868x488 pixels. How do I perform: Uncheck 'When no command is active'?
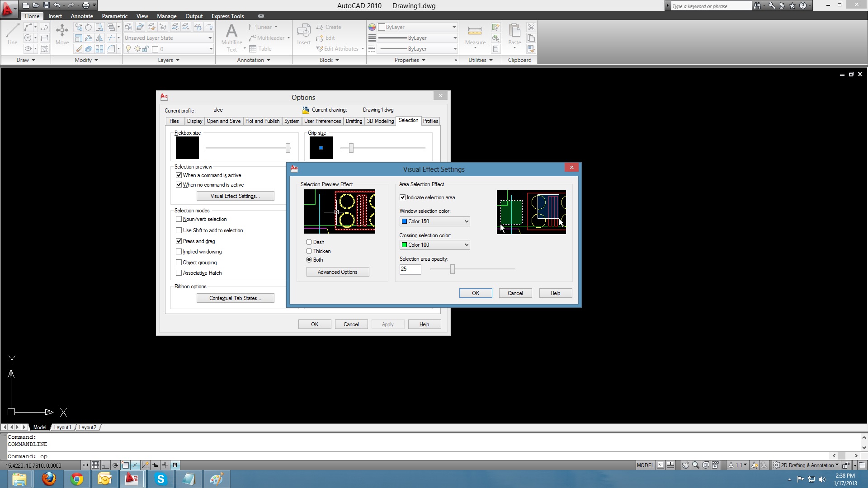(179, 185)
